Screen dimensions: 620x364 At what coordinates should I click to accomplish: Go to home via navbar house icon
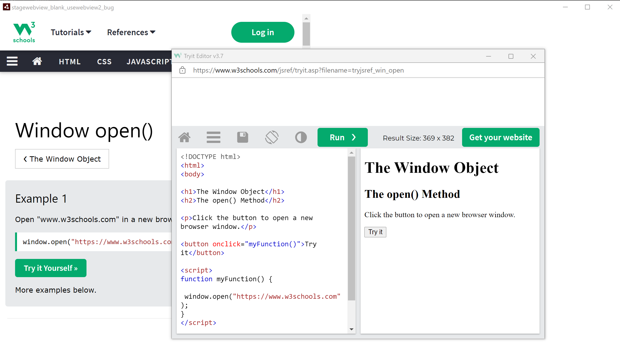tap(37, 61)
